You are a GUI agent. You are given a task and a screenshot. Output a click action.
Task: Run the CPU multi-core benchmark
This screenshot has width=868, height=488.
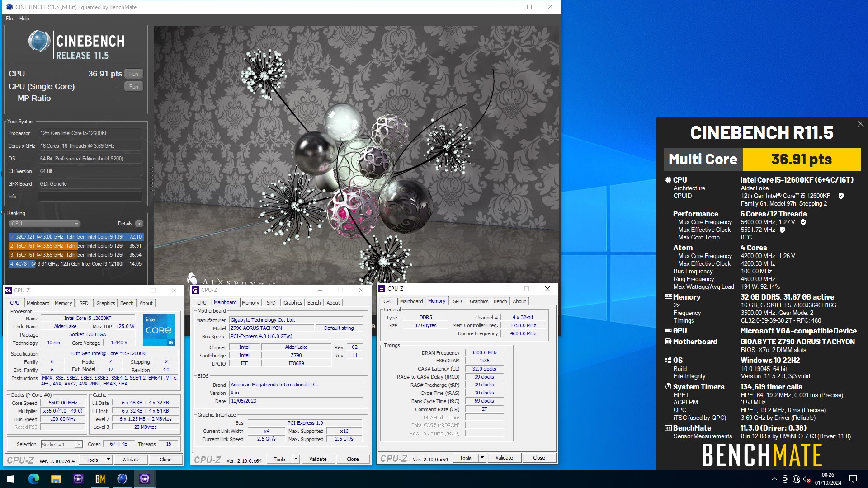(x=134, y=74)
